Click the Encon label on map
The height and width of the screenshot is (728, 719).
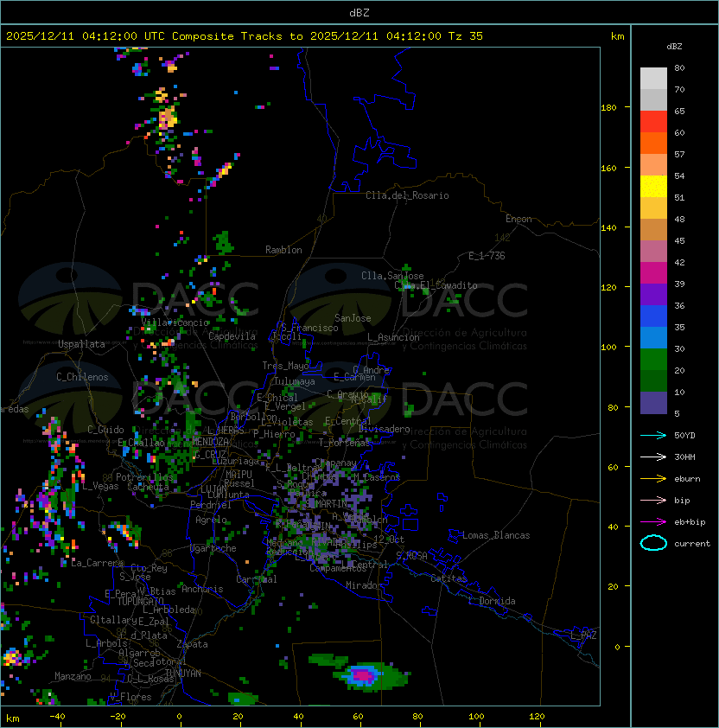tap(519, 219)
